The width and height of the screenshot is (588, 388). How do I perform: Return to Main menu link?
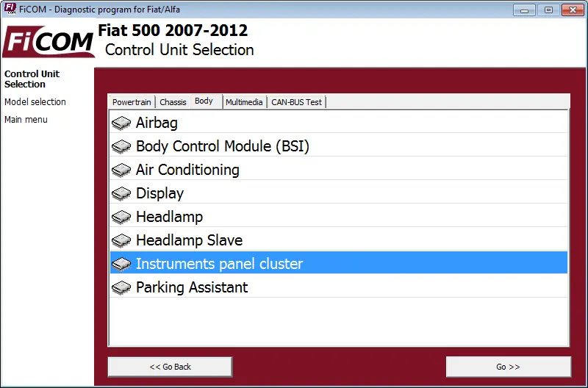point(26,120)
